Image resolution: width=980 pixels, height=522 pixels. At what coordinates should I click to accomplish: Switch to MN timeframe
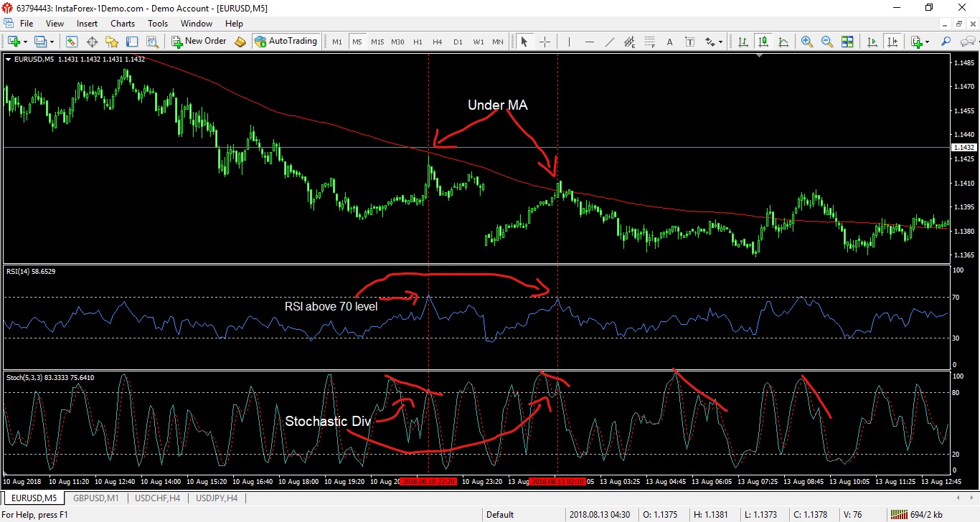498,42
